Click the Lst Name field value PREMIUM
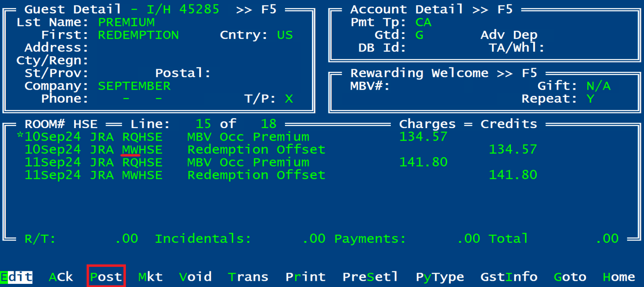Screen dimensions: 644x287 tap(126, 22)
